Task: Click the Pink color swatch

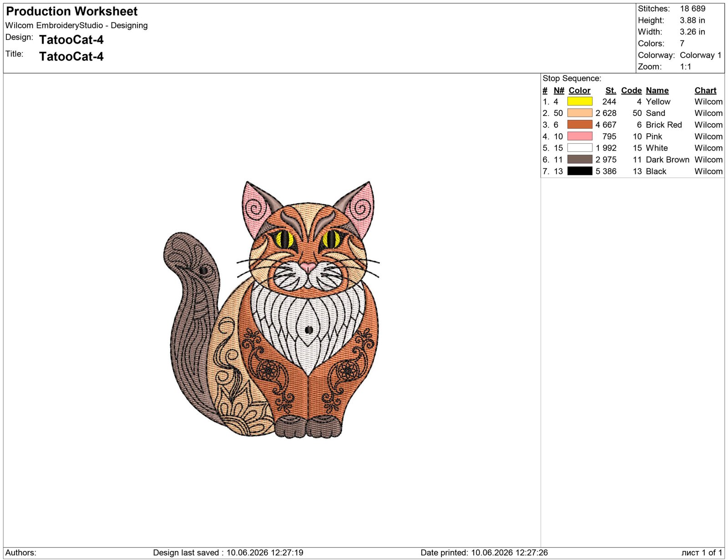Action: coord(580,136)
